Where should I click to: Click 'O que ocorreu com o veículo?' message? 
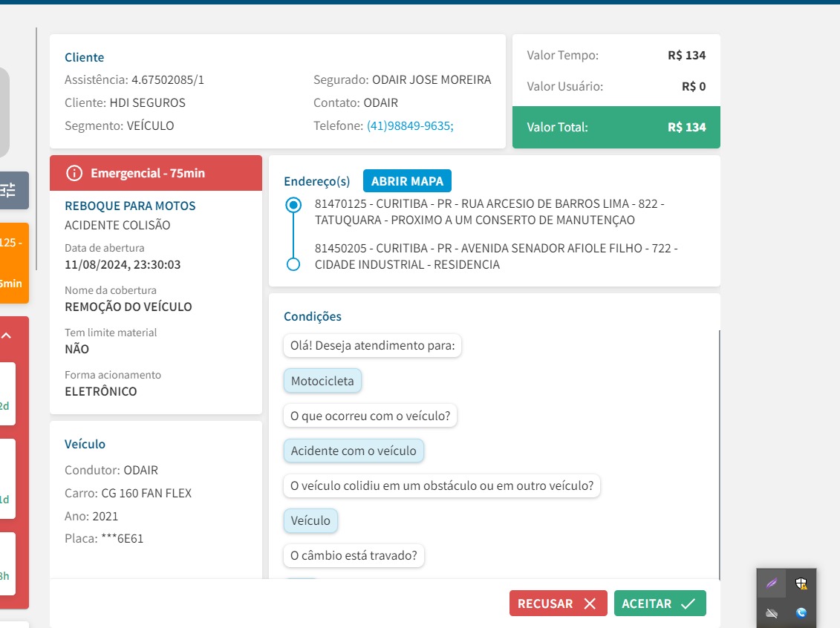click(x=370, y=416)
